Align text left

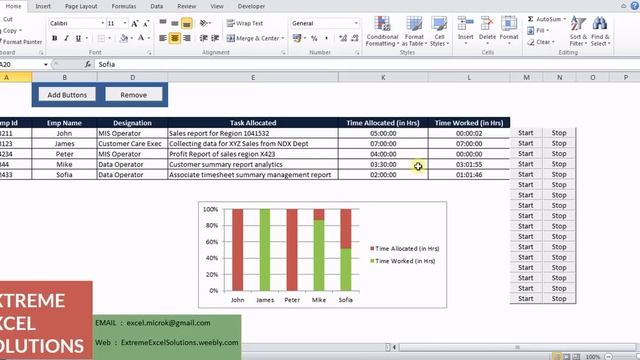[163, 38]
